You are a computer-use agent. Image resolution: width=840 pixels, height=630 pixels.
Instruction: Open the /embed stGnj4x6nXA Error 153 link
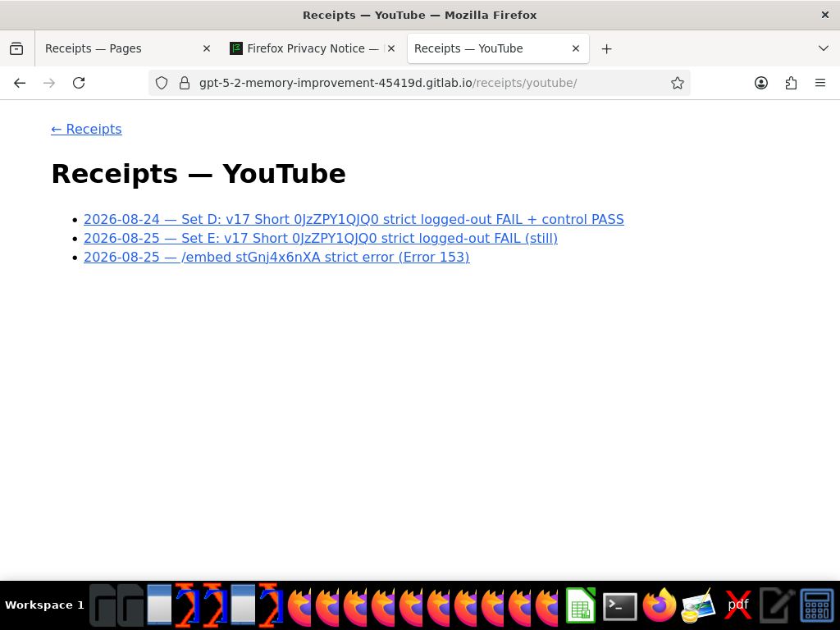(276, 257)
